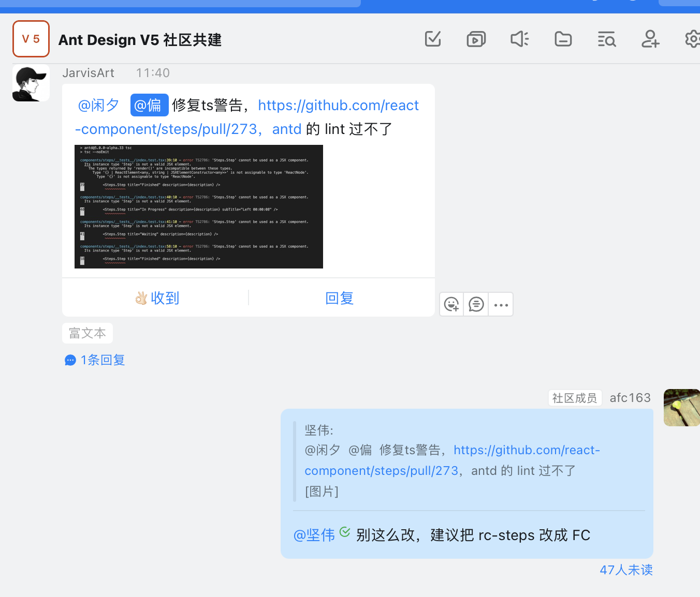Add an emoji reaction to the message
700x597 pixels.
coord(451,304)
